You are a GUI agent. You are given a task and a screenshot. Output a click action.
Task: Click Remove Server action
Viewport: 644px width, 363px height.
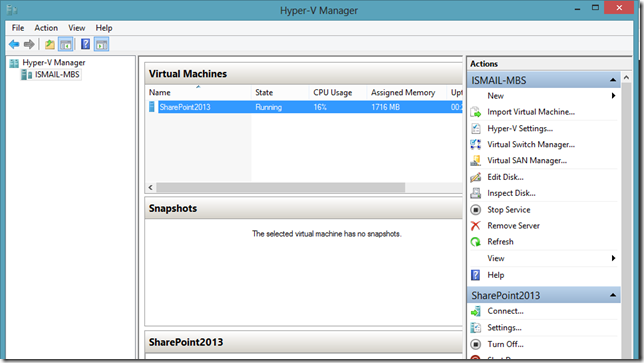coord(513,225)
